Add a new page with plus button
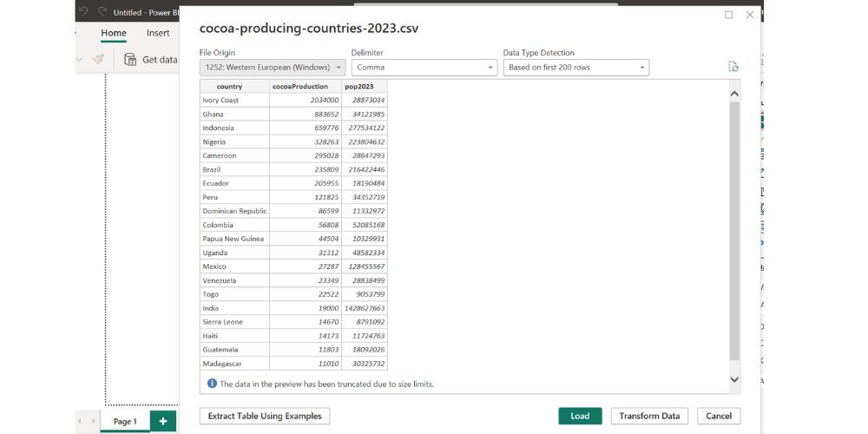The height and width of the screenshot is (434, 868). pos(162,421)
